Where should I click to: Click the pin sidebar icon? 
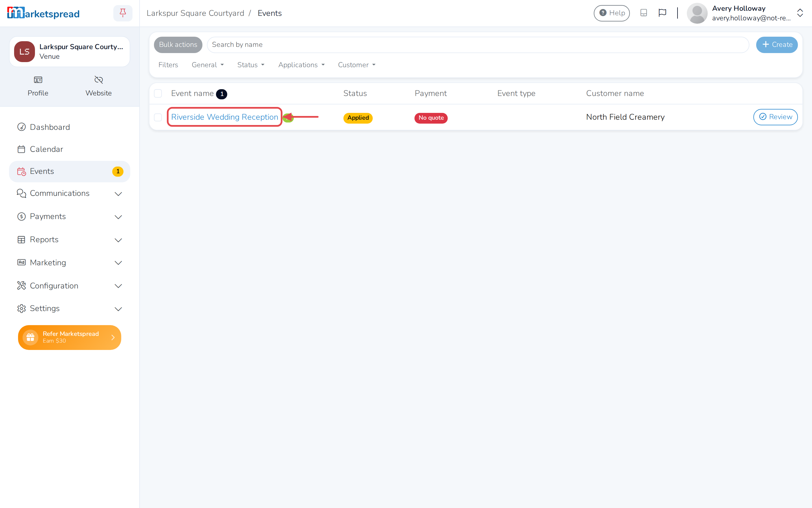[x=123, y=13]
